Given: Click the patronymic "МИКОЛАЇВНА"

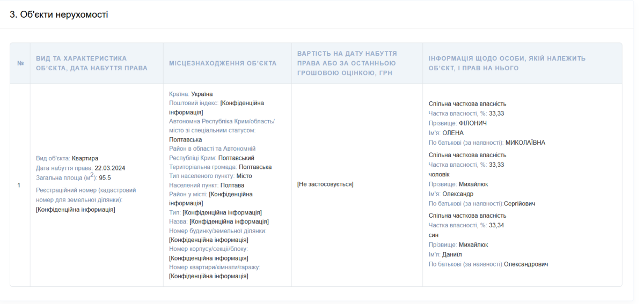Looking at the screenshot, I should (x=525, y=142).
